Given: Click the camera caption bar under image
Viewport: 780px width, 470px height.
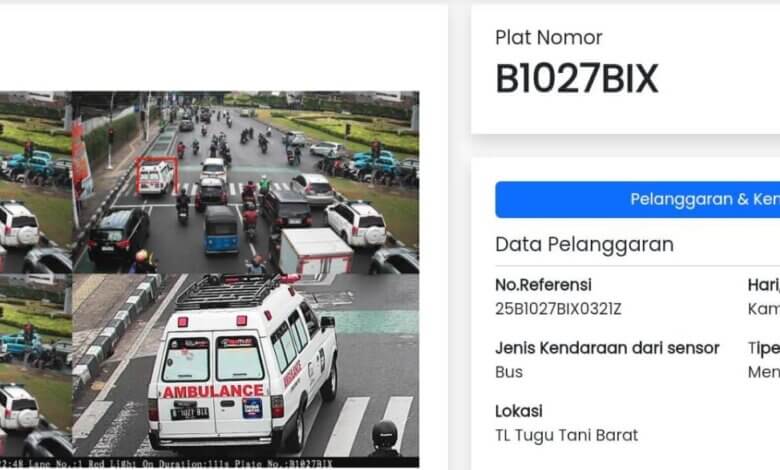Looking at the screenshot, I should (209, 463).
